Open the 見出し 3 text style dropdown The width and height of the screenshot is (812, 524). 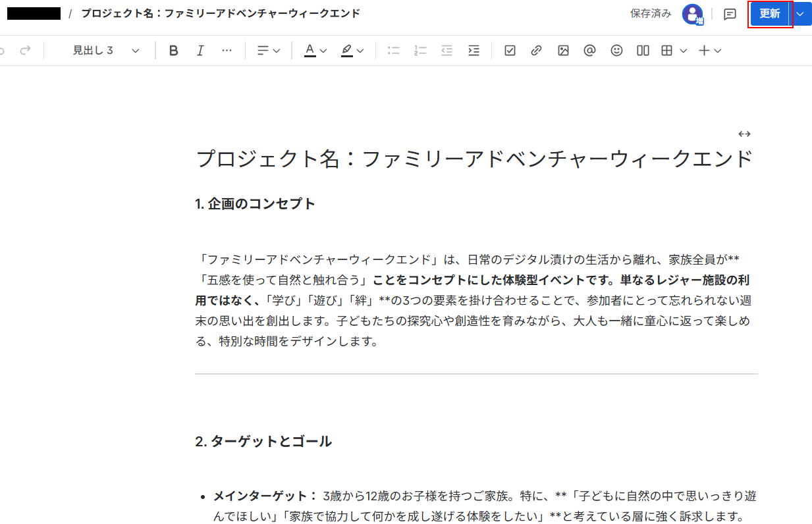[105, 50]
